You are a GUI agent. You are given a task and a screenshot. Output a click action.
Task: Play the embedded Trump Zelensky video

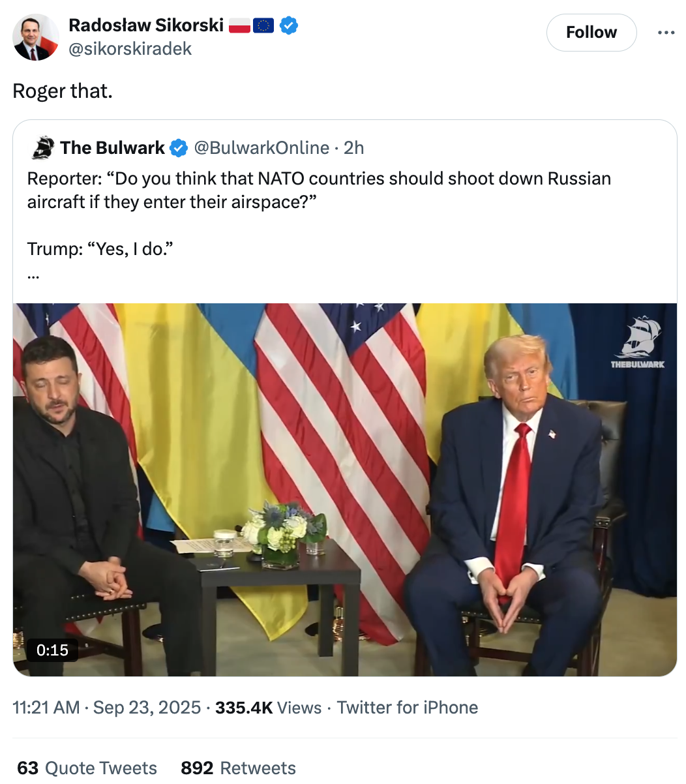pos(345,489)
